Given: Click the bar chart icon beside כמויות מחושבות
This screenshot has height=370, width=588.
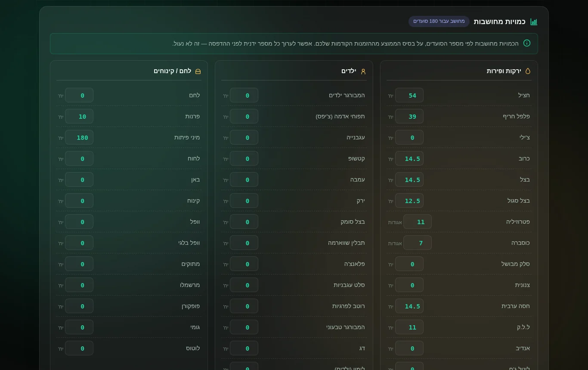Looking at the screenshot, I should [x=534, y=22].
